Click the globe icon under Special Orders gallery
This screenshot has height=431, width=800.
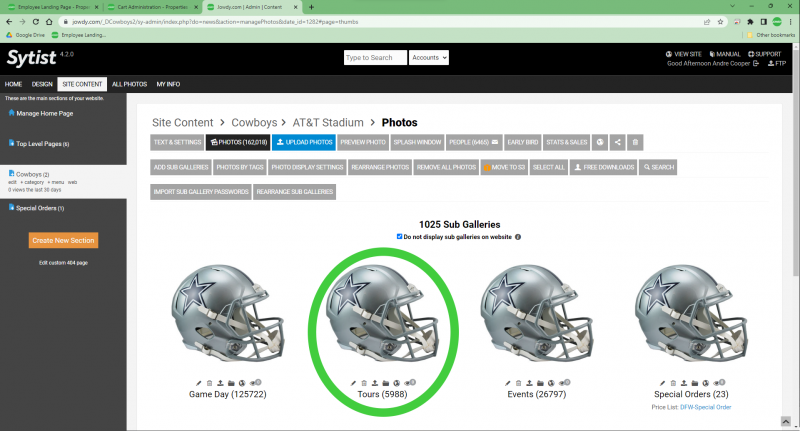click(x=706, y=383)
